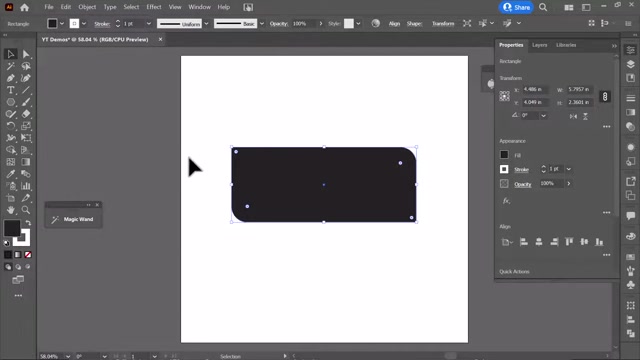Open fill color dropdown in control bar

62,24
